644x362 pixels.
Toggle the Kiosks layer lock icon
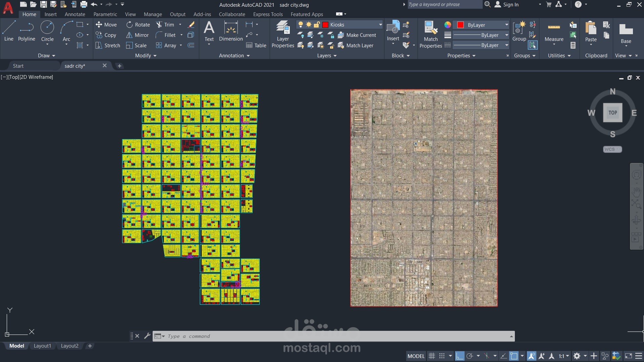pos(317,24)
